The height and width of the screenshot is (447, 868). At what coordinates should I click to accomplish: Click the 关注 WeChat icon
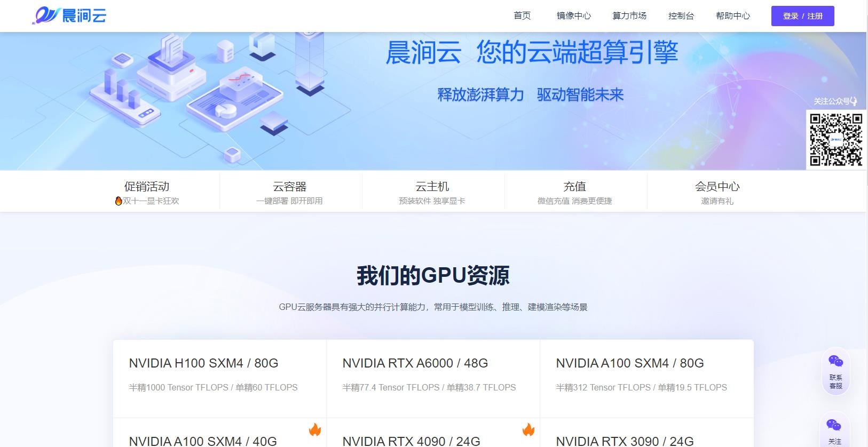[834, 425]
